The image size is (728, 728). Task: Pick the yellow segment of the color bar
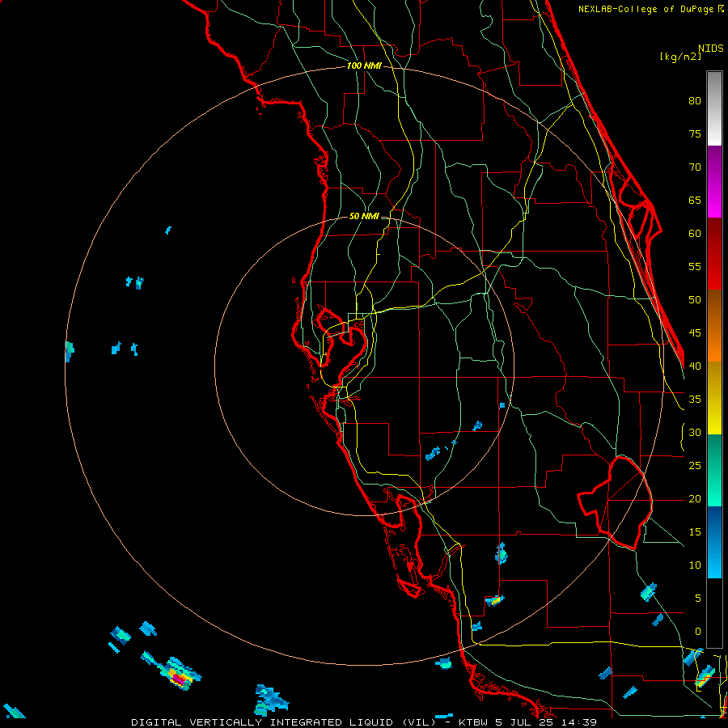714,398
